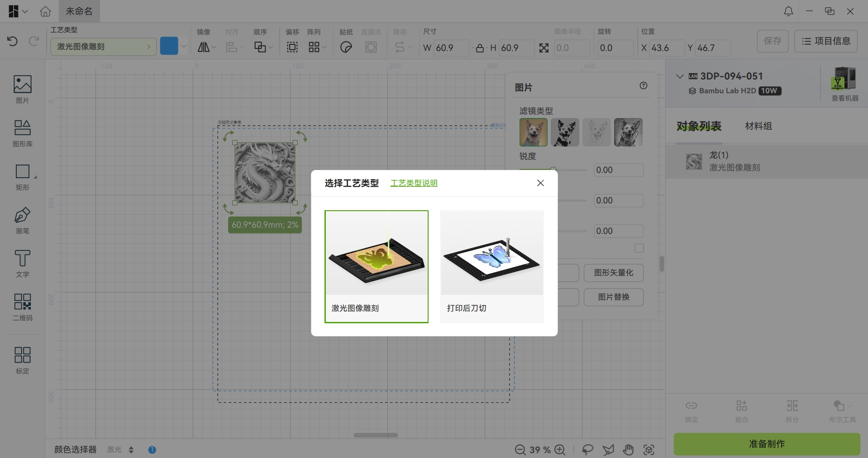Screen dimensions: 868x458
Task: Click the image replace button
Action: pyautogui.click(x=614, y=297)
